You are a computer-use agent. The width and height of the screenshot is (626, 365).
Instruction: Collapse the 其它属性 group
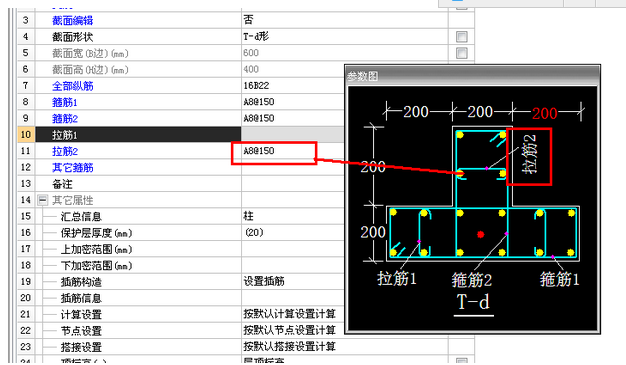[x=43, y=200]
